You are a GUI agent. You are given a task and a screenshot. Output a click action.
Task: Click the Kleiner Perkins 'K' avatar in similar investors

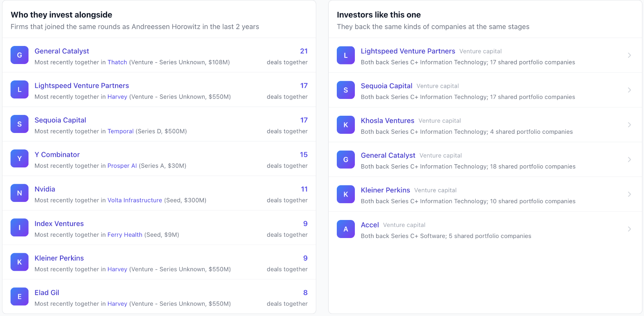pyautogui.click(x=346, y=194)
